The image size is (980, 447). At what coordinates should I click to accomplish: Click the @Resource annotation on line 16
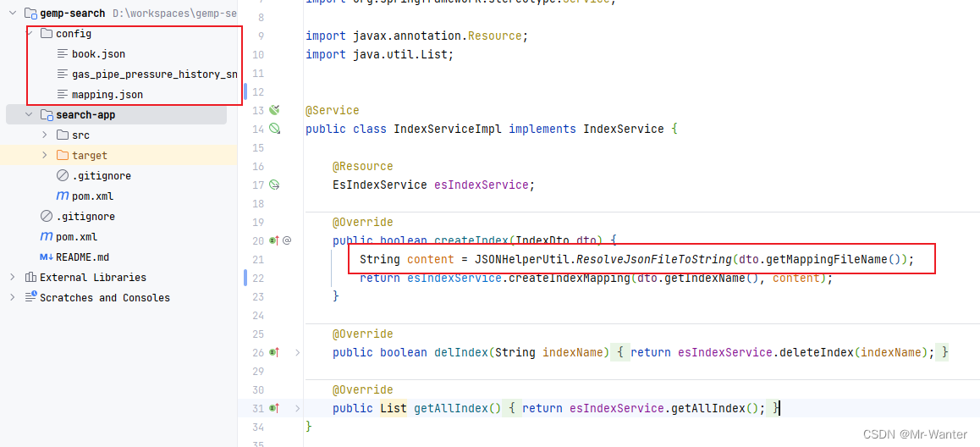[x=362, y=166]
